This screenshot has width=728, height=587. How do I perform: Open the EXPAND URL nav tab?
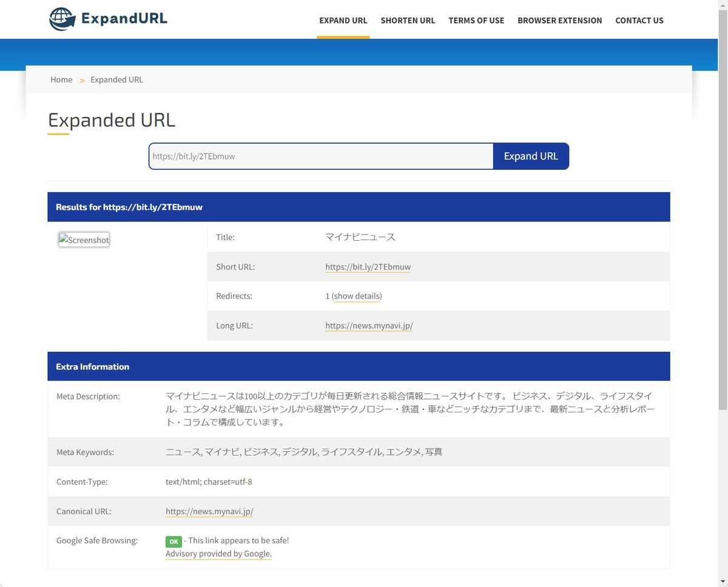point(343,20)
